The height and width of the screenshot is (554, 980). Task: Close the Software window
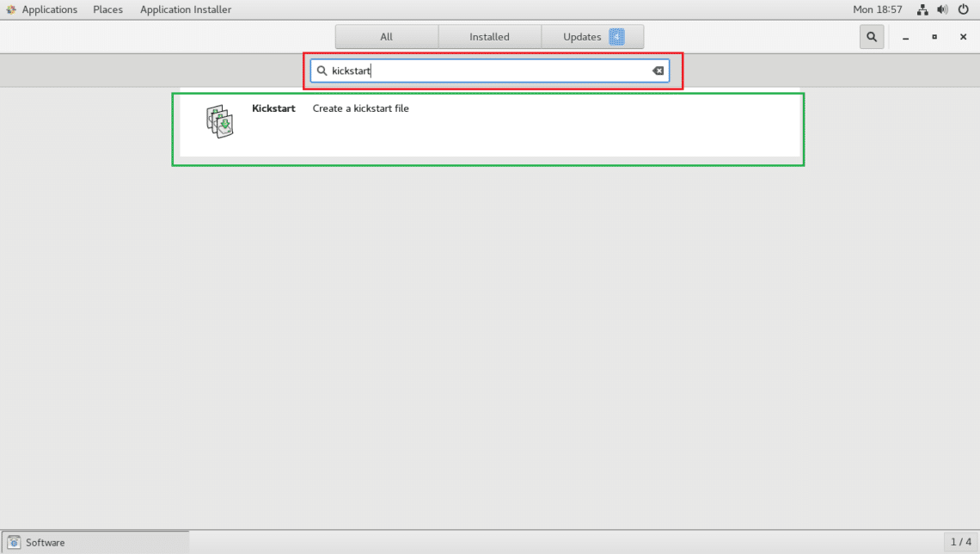coord(963,37)
